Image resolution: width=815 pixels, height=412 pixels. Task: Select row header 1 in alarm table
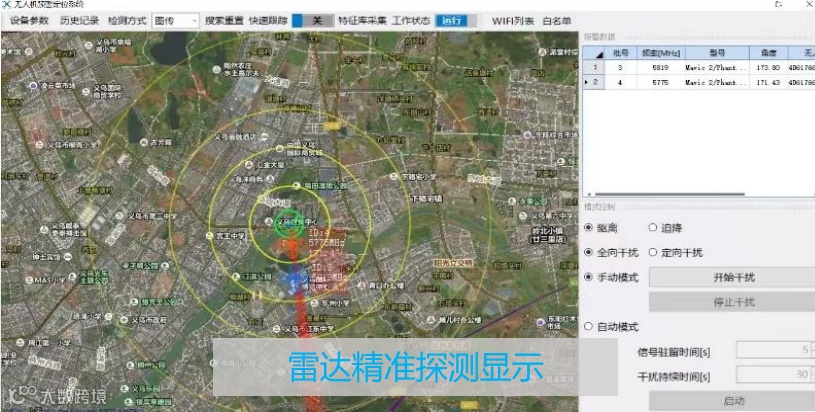point(594,68)
